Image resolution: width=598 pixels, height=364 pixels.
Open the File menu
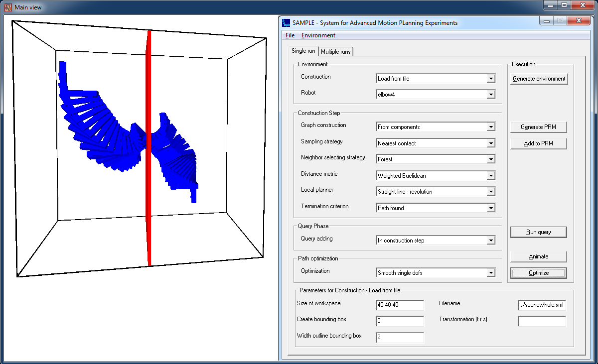click(x=290, y=35)
